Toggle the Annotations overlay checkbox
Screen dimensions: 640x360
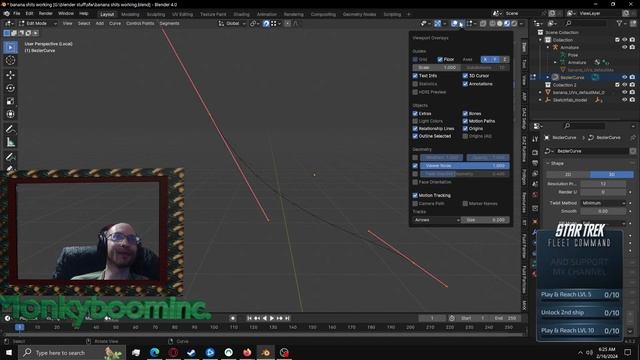(465, 84)
